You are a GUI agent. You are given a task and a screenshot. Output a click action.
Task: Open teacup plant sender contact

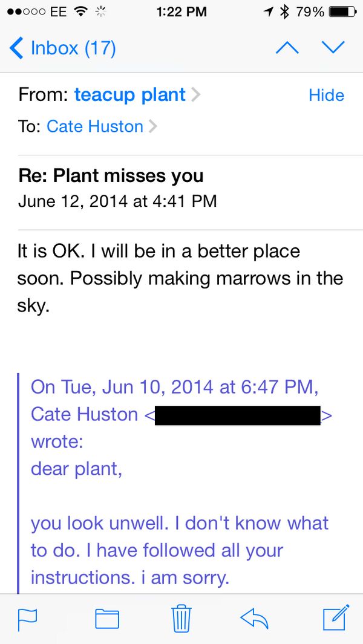[x=129, y=95]
